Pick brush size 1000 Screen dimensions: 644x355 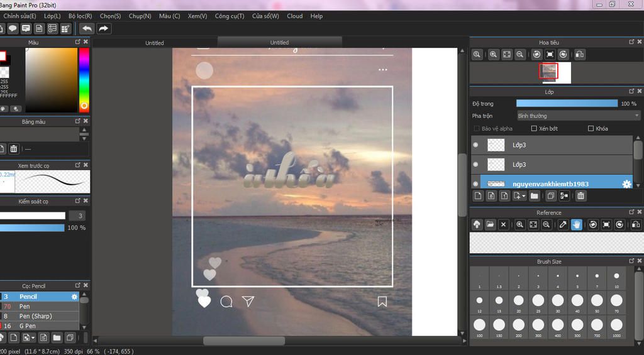[x=616, y=327]
